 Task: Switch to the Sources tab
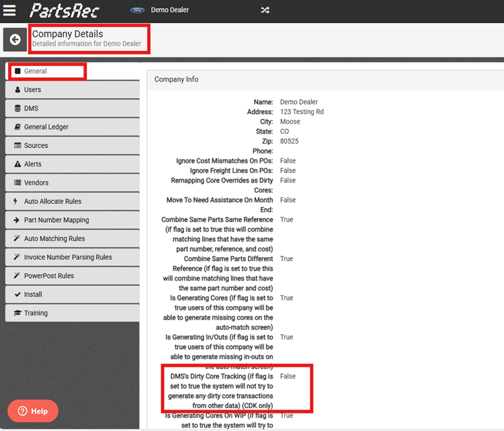[x=73, y=146]
